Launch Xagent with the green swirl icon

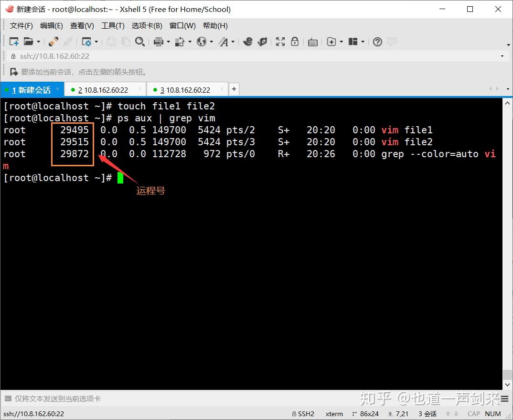point(262,42)
